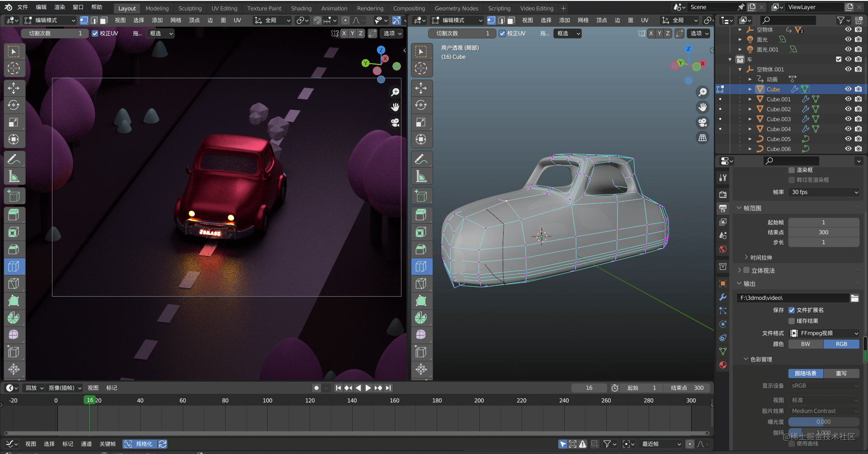Select the Spin tool in left viewport

pos(14,318)
